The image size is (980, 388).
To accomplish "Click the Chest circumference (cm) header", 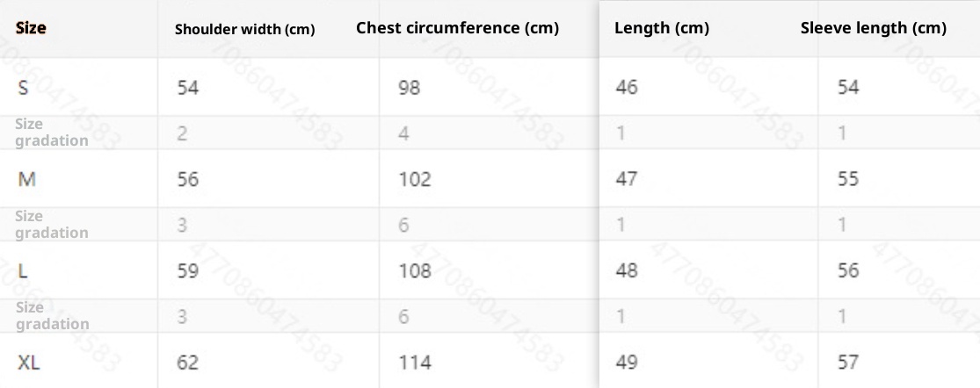I will (x=457, y=27).
